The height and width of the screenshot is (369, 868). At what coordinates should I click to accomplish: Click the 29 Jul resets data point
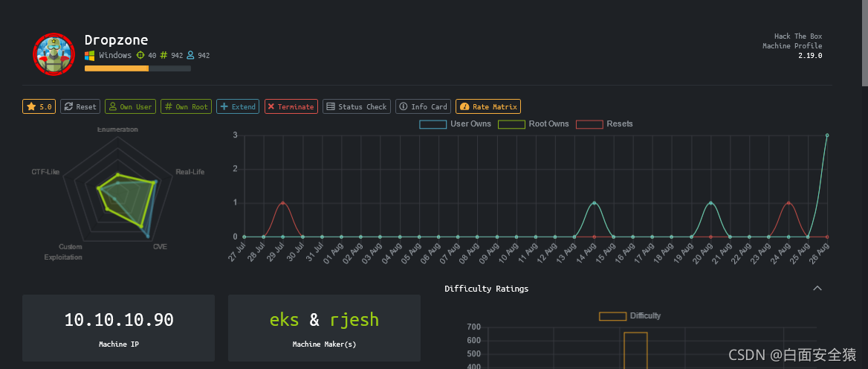tap(283, 203)
